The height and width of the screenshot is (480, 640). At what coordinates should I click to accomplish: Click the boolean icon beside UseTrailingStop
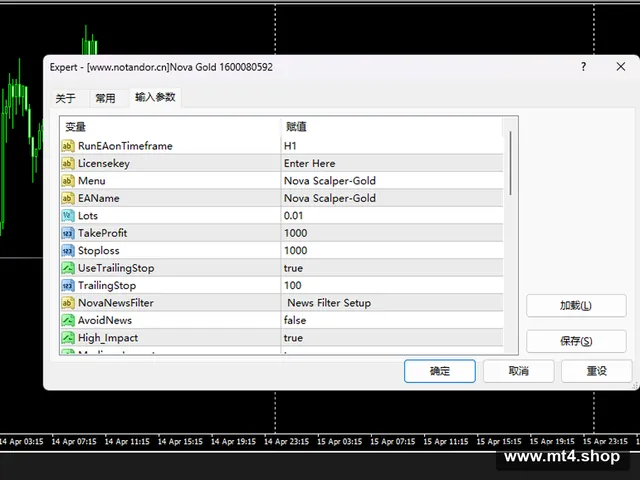[68, 268]
